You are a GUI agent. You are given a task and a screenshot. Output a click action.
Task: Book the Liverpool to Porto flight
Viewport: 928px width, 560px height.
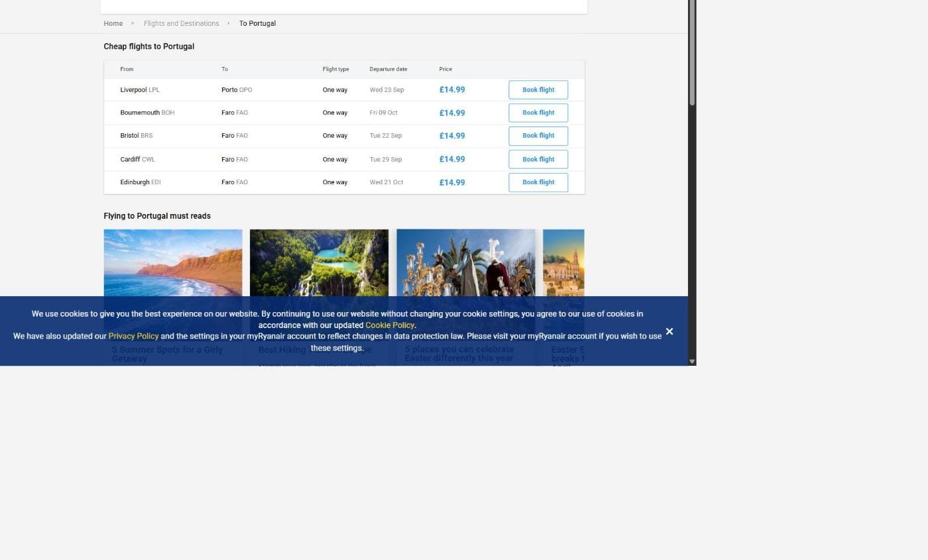point(538,90)
